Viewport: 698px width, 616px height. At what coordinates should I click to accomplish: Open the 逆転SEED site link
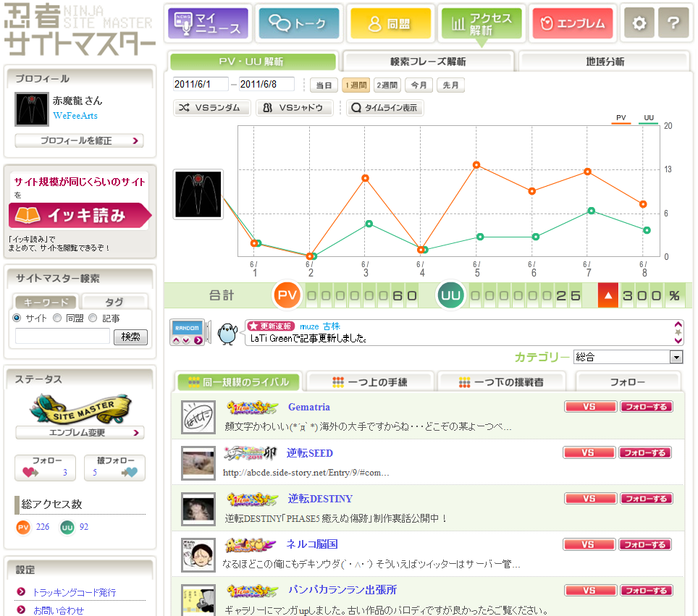310,453
